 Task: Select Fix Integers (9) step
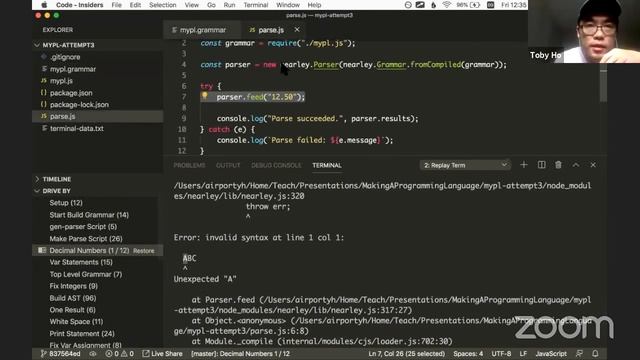point(73,286)
